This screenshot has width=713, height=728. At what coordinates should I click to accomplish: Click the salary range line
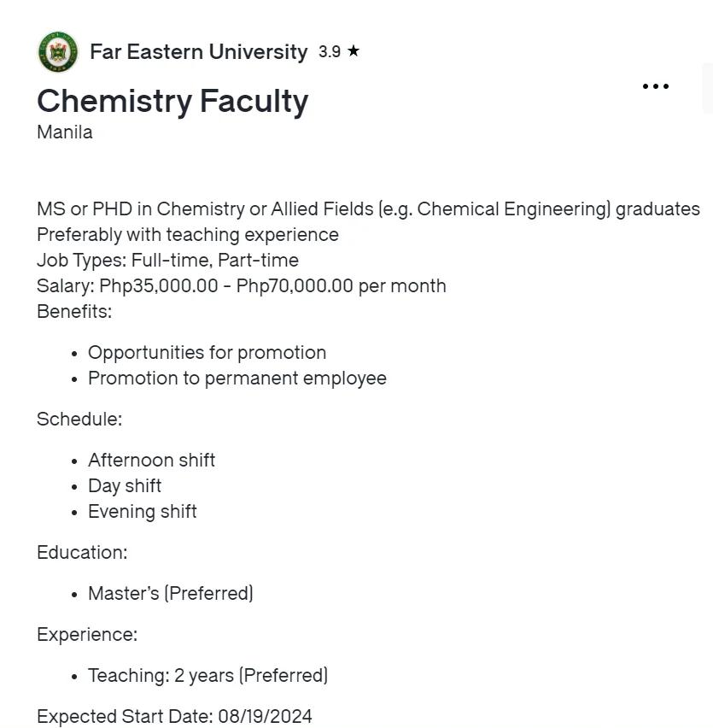(241, 286)
